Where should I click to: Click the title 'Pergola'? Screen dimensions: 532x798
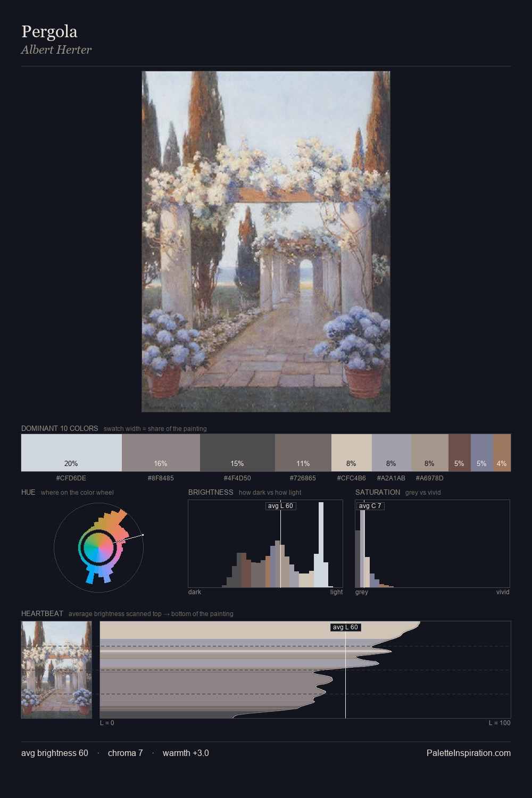pyautogui.click(x=49, y=32)
